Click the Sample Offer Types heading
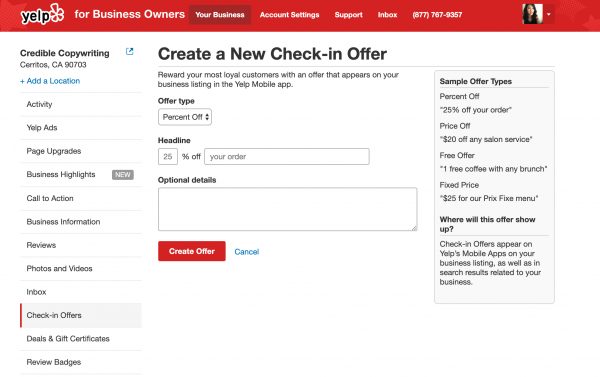This screenshot has height=377, width=600. [476, 81]
